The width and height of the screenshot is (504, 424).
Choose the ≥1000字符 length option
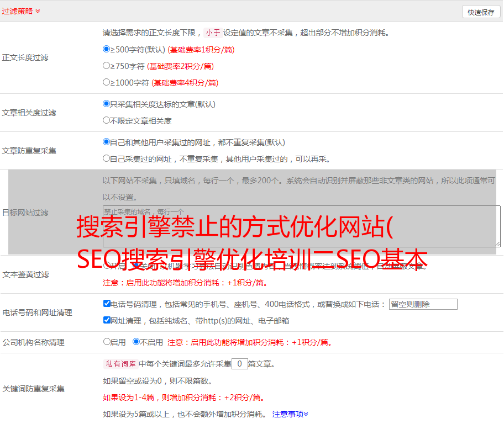(107, 82)
